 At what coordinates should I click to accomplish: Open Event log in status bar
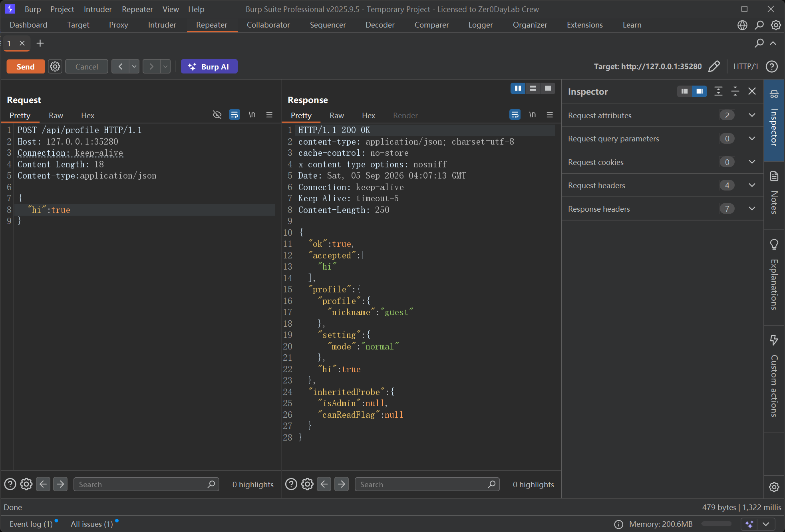(31, 524)
